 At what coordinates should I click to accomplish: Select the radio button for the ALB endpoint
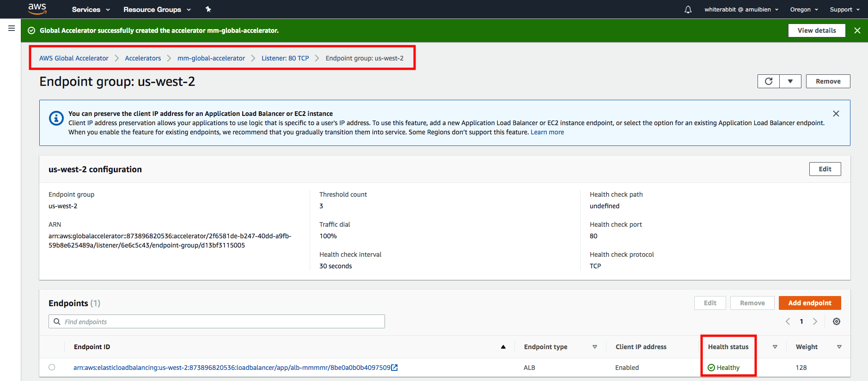tap(52, 367)
